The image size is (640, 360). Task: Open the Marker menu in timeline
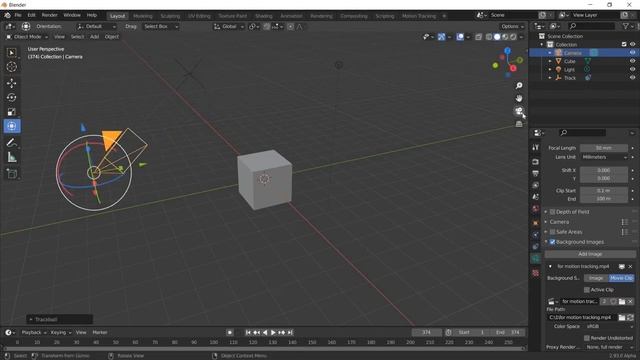click(x=100, y=333)
